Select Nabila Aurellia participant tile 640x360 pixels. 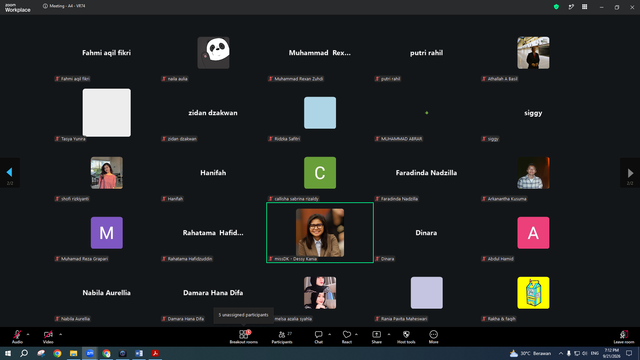[x=107, y=293]
